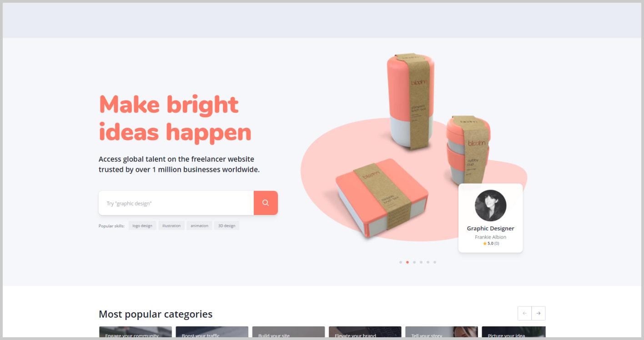The width and height of the screenshot is (644, 340).
Task: Click the search magnifier button
Action: pos(266,203)
